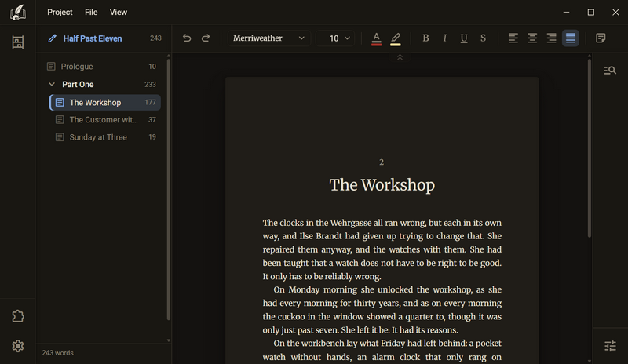
Task: Open the search in document icon
Action: coord(610,71)
